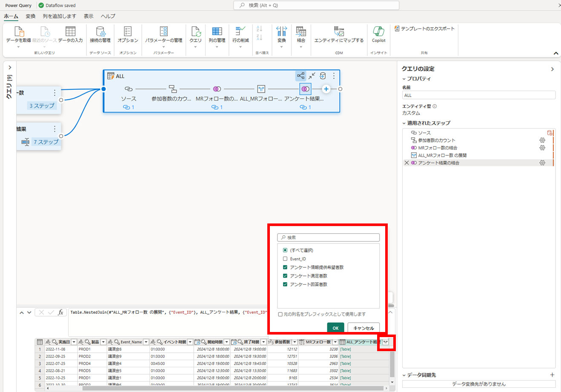
Task: Click the アンケート結果 merge step in diagram
Action: (x=305, y=89)
